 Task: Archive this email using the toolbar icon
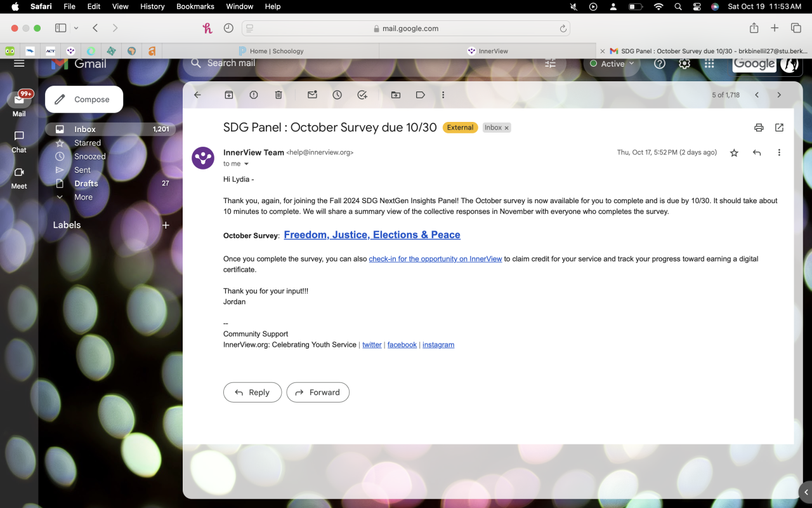[x=229, y=95]
